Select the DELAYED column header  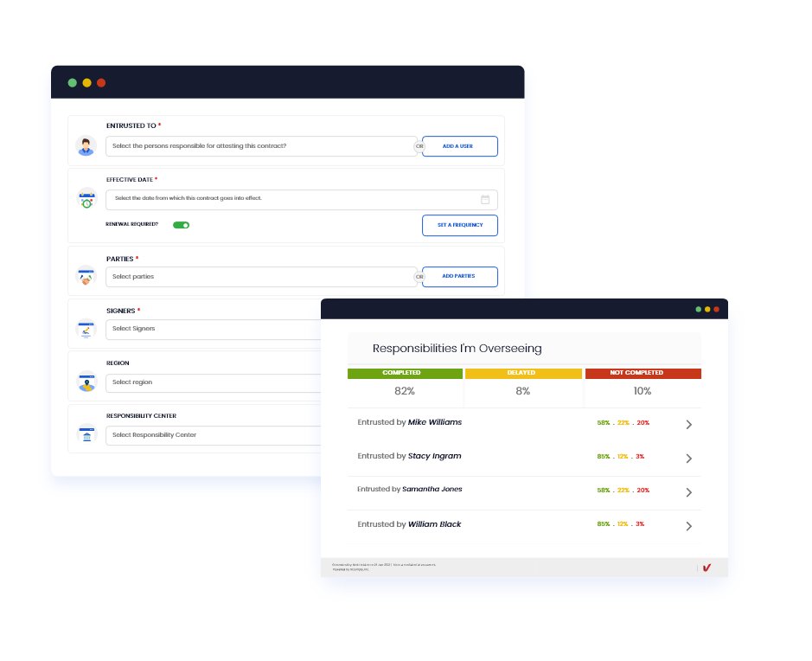pos(523,373)
